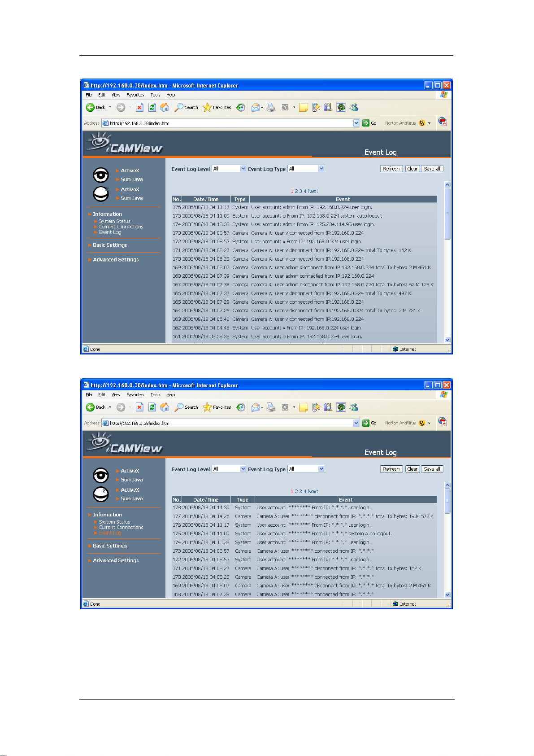The height and width of the screenshot is (756, 534).
Task: Click Information heading in upper window sidebar
Action: click(107, 214)
